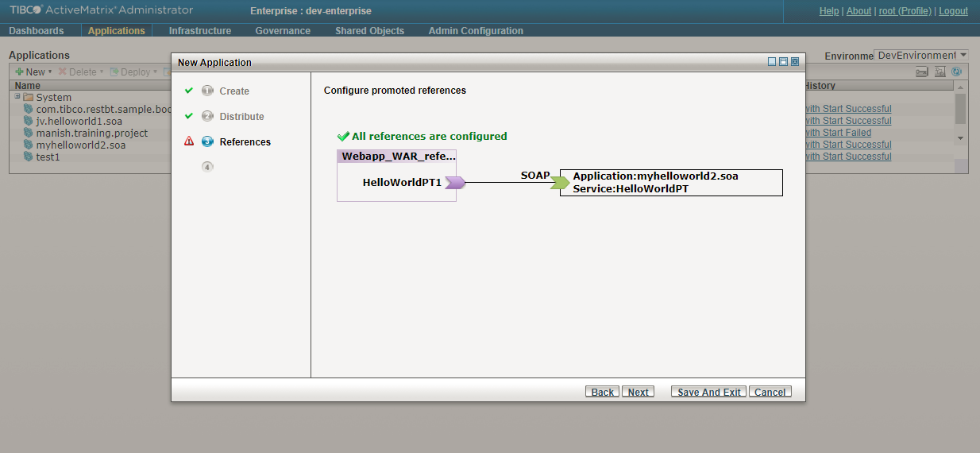980x453 pixels.
Task: Select the Applications tab
Action: (117, 31)
